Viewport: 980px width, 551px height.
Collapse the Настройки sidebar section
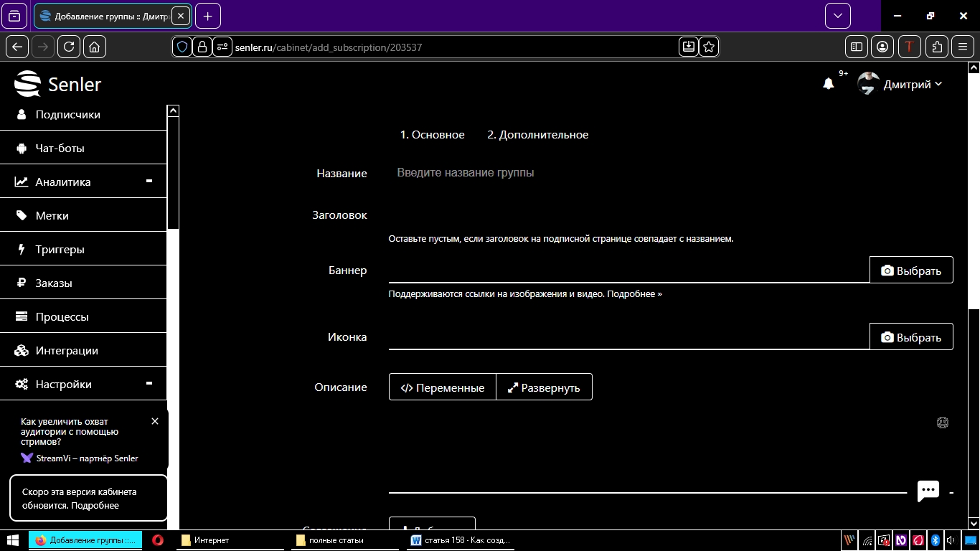click(x=149, y=384)
